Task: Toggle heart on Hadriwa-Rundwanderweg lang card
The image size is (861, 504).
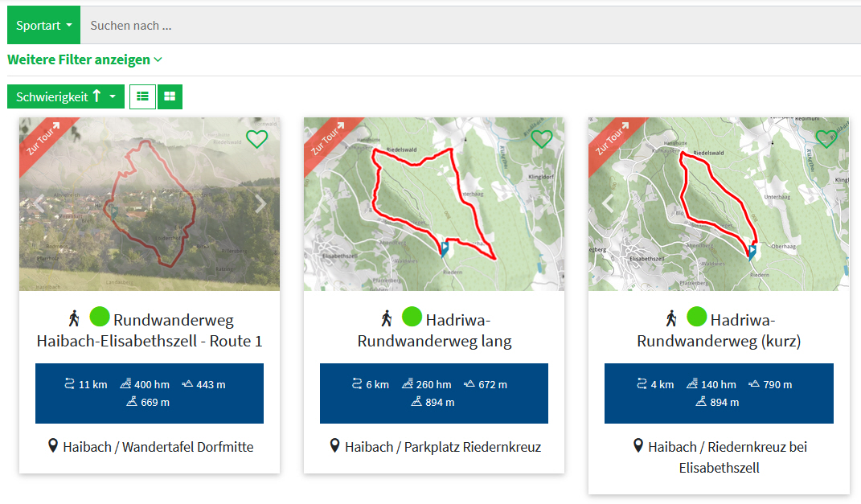Action: point(542,139)
